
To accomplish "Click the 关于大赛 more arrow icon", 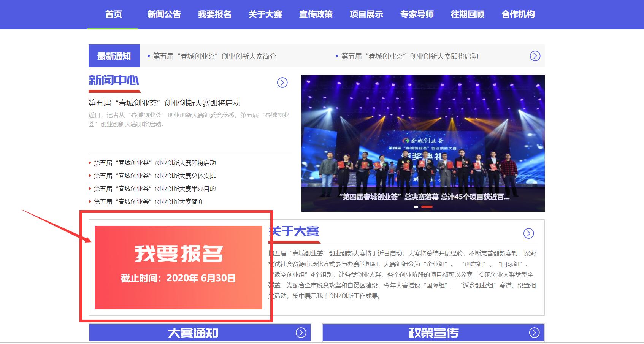I will coord(528,233).
